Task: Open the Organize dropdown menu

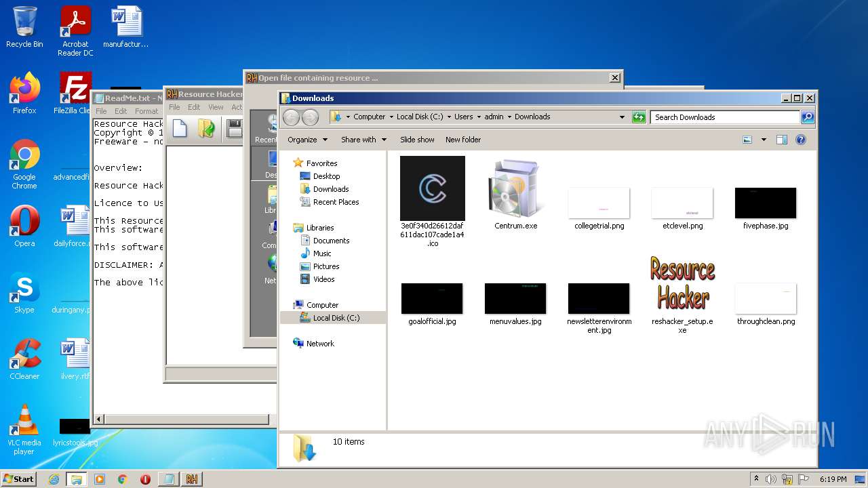Action: (307, 140)
